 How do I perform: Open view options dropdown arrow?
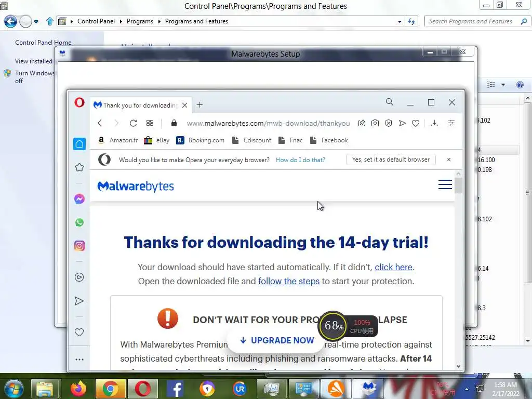[x=503, y=85]
